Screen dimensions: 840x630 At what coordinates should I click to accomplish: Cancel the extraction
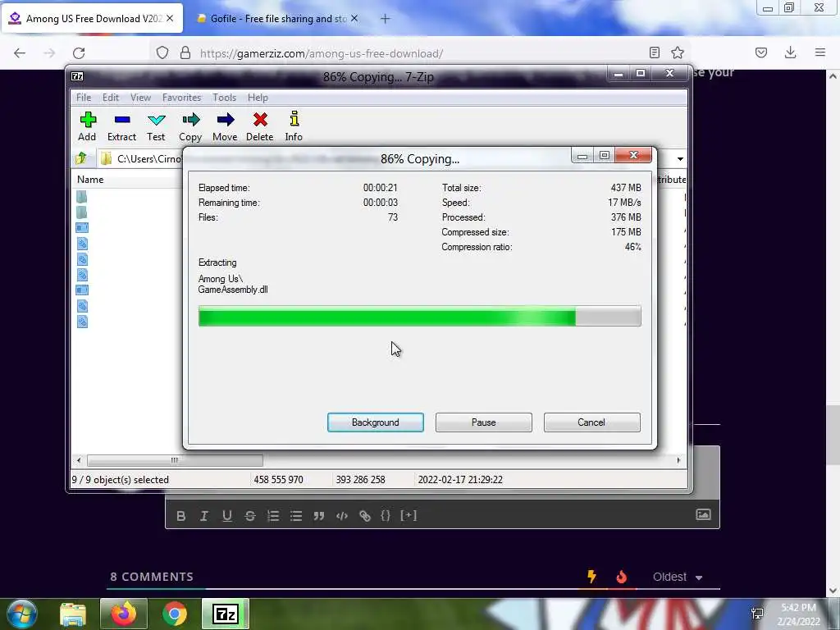tap(591, 422)
